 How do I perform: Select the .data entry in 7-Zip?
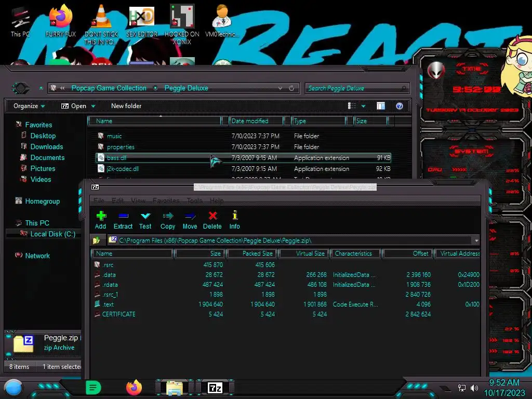coord(109,275)
